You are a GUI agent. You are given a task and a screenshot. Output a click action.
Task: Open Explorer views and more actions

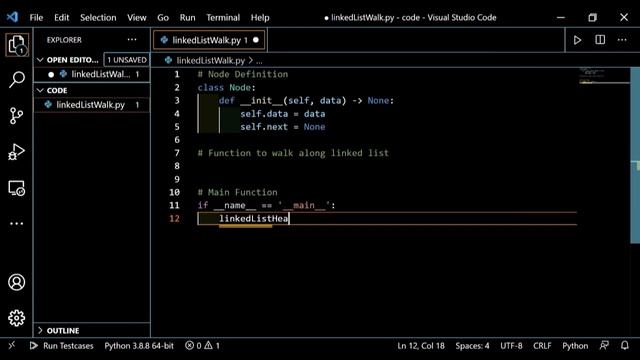pyautogui.click(x=132, y=40)
